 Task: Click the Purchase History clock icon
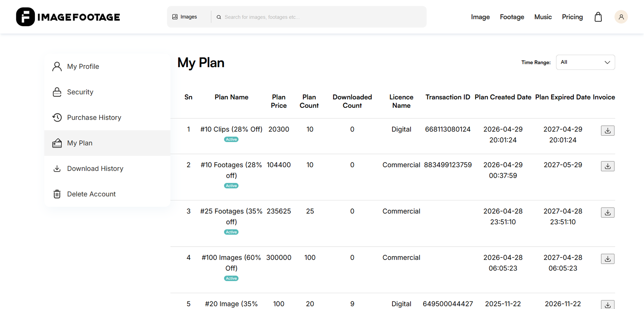pos(57,117)
